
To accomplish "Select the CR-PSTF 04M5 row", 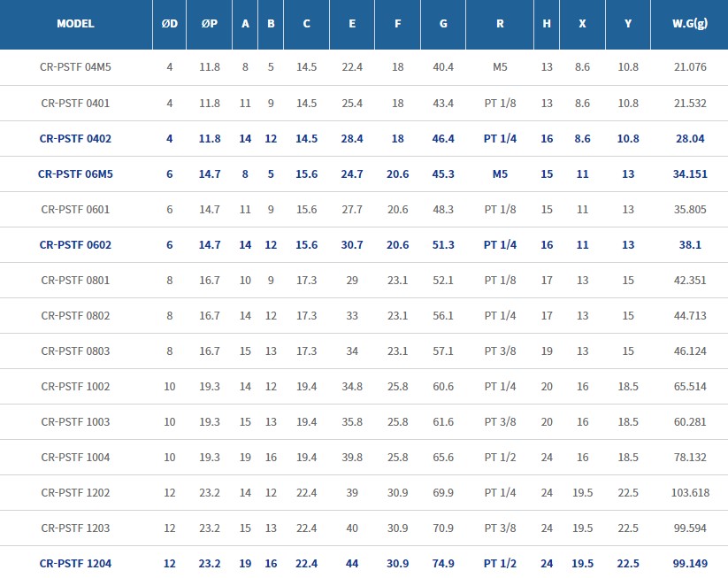I will point(364,67).
